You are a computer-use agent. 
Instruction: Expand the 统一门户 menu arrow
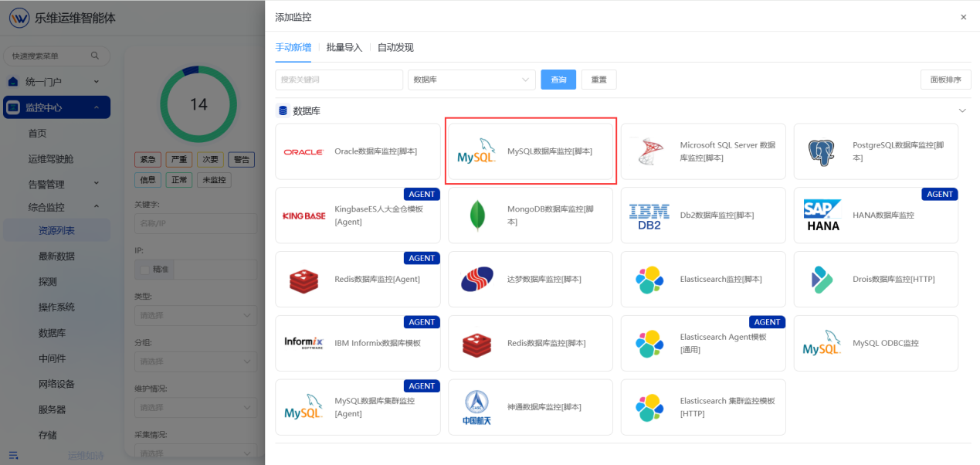[96, 81]
